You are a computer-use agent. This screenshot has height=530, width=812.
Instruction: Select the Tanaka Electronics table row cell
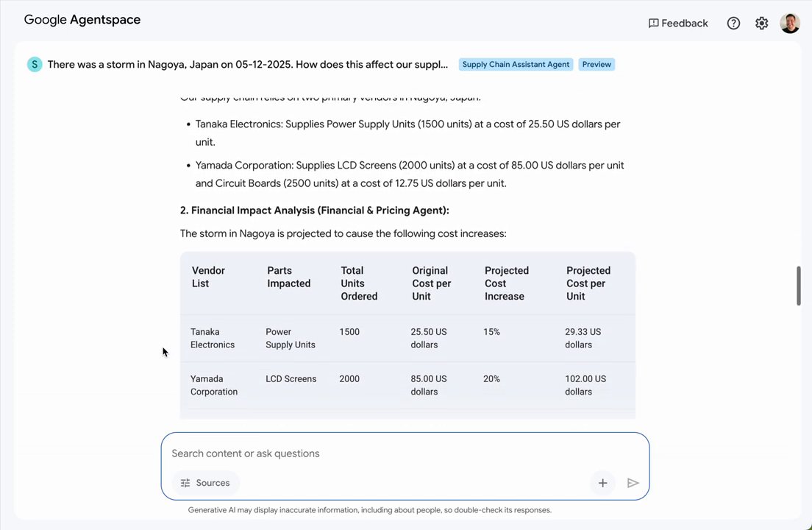pos(213,338)
